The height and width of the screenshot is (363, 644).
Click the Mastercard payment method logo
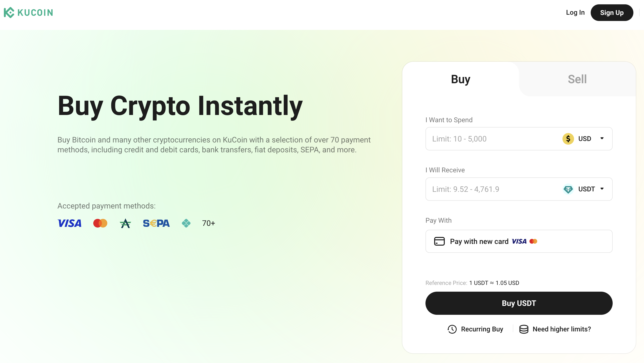coord(100,223)
